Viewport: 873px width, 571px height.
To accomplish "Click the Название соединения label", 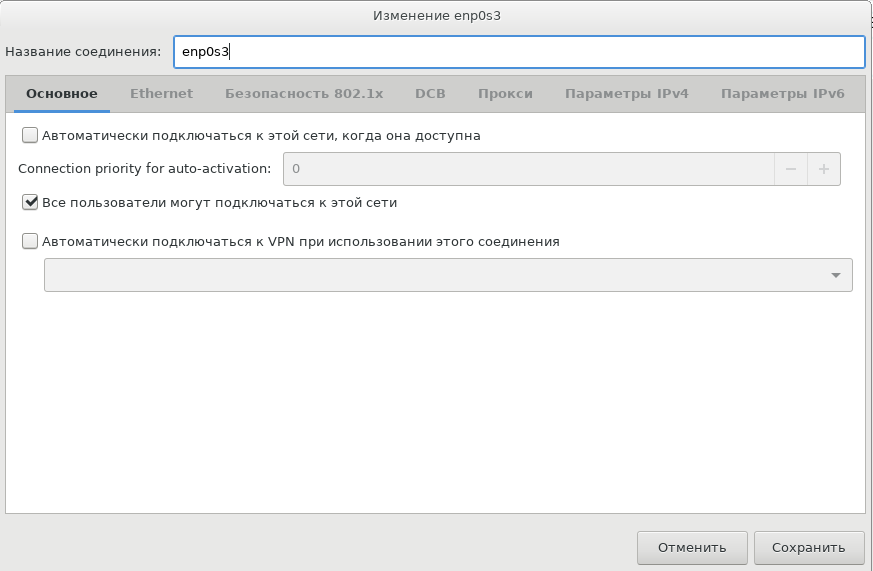I will coord(83,52).
